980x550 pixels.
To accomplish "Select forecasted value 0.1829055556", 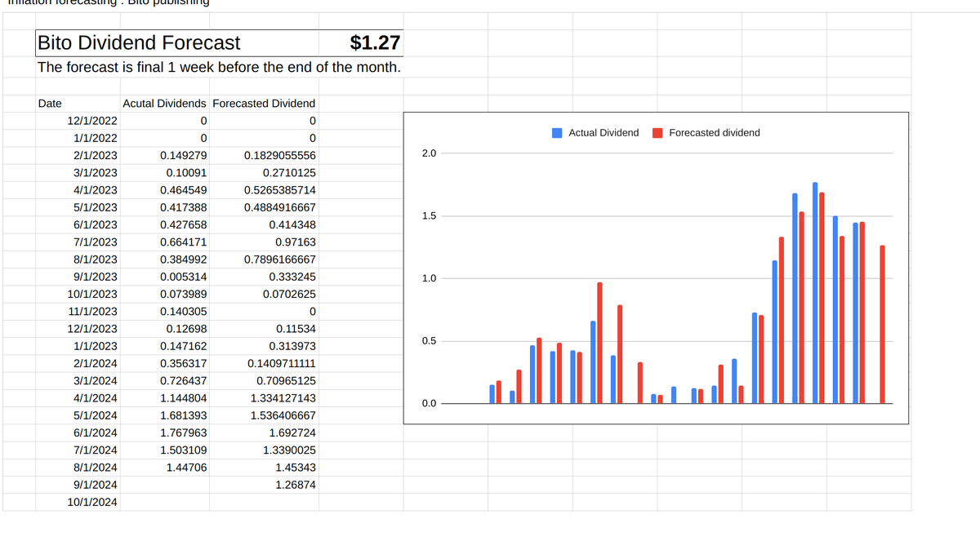I will 264,155.
